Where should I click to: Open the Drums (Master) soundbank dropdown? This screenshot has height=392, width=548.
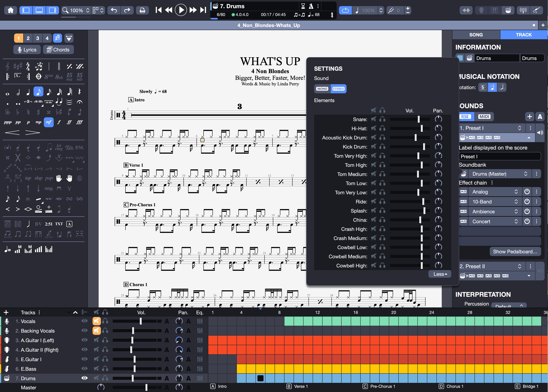tap(500, 174)
